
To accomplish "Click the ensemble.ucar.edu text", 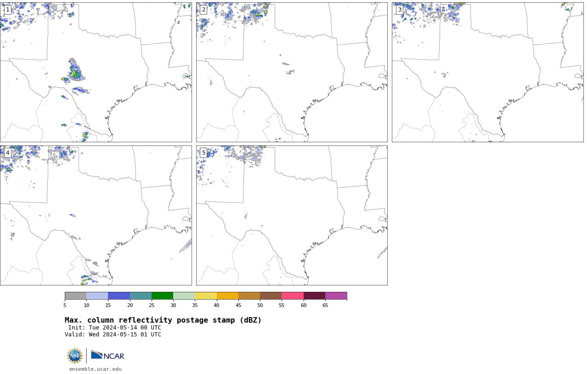I will point(96,369).
